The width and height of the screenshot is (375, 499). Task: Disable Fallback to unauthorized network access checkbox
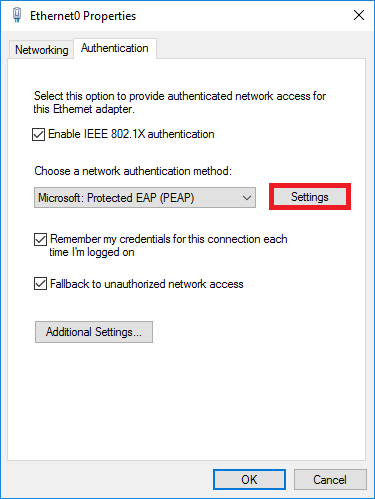(x=40, y=284)
